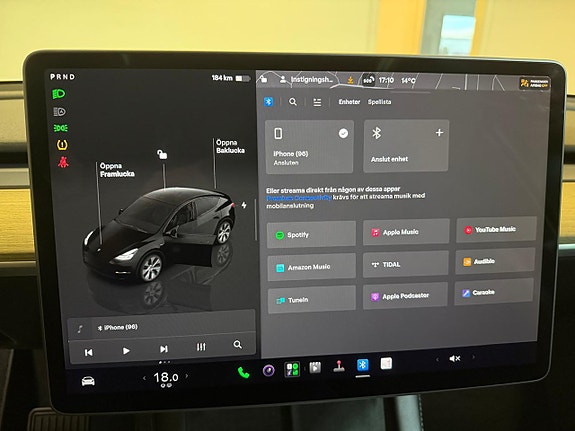The height and width of the screenshot is (431, 575).
Task: Open vehicle controls car icon
Action: (88, 381)
